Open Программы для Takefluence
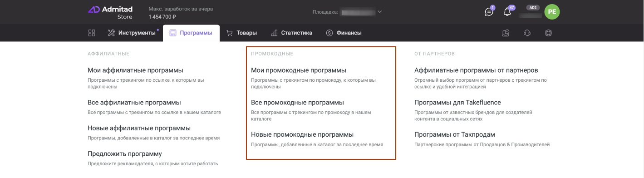Viewport: 644px width, 178px height. [x=457, y=103]
